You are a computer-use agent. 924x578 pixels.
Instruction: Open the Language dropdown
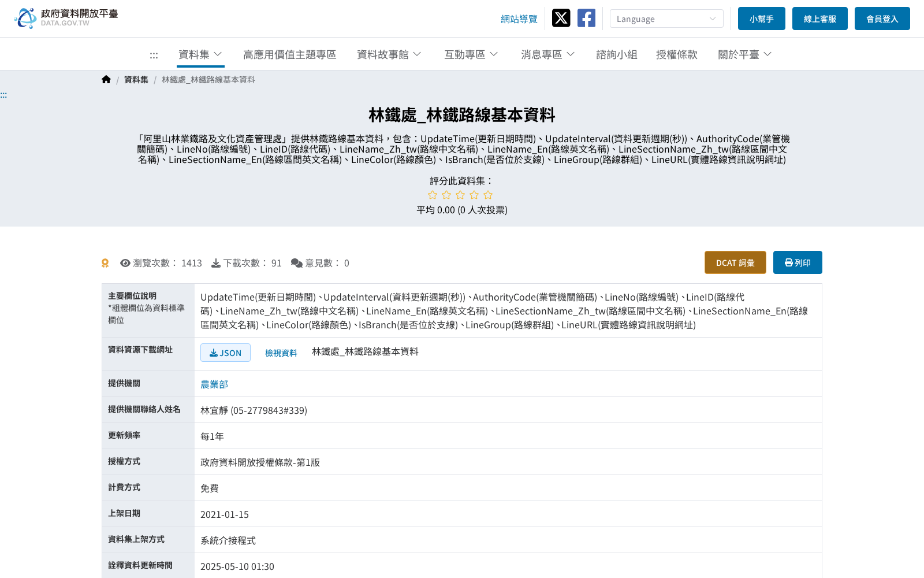[666, 18]
